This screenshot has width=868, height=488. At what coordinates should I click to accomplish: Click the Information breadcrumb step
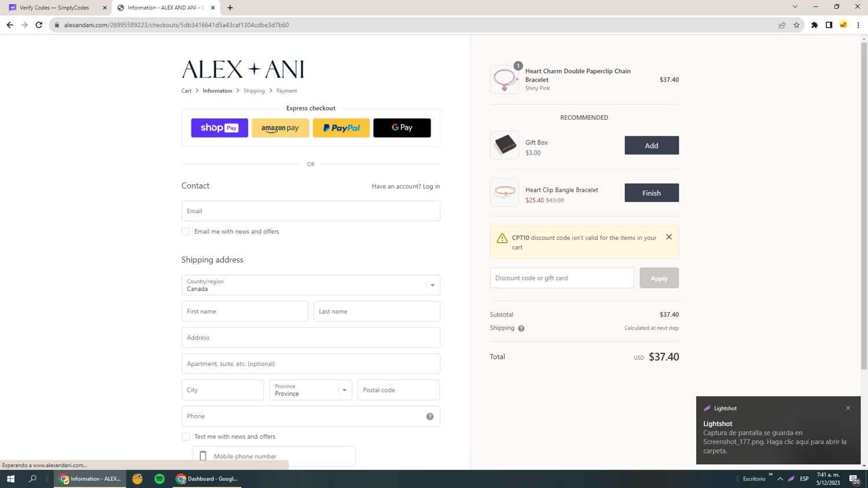[217, 91]
